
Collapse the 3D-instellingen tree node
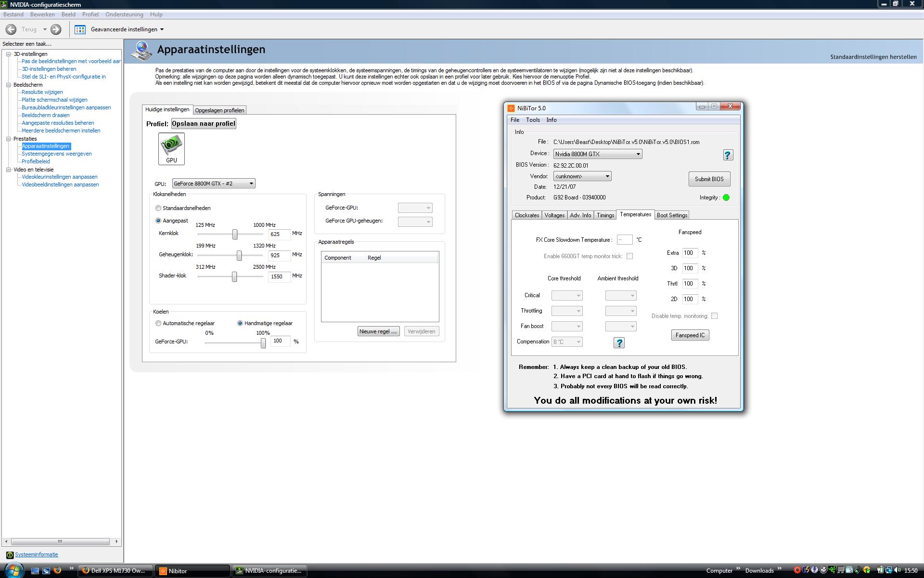8,54
